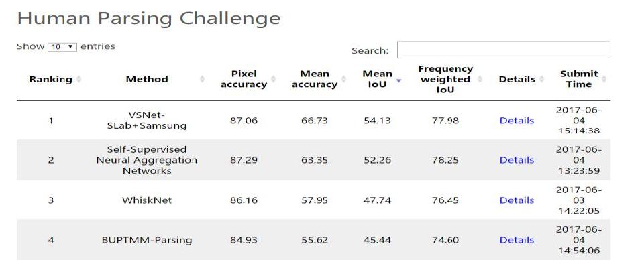Toggle sort icon next to Mean accuracy
The height and width of the screenshot is (260, 644).
pyautogui.click(x=343, y=79)
